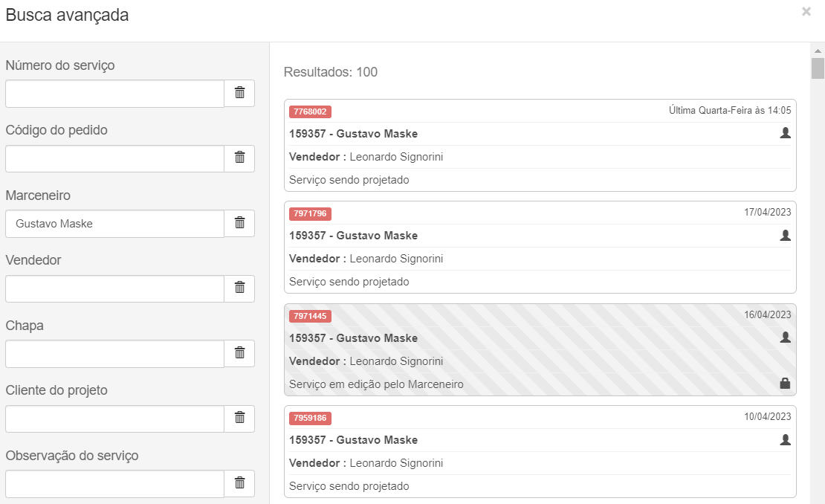Click into the Cliente do projeto input

[114, 419]
